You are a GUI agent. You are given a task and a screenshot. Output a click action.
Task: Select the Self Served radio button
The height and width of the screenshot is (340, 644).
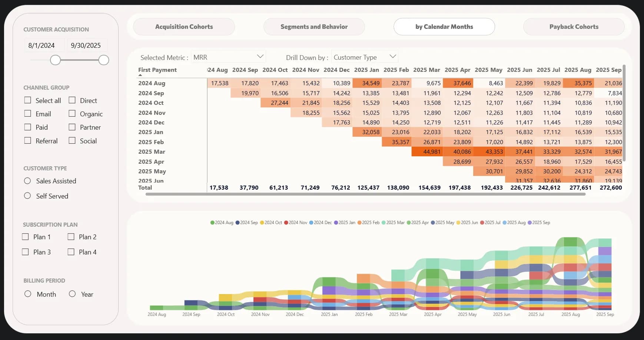click(27, 196)
